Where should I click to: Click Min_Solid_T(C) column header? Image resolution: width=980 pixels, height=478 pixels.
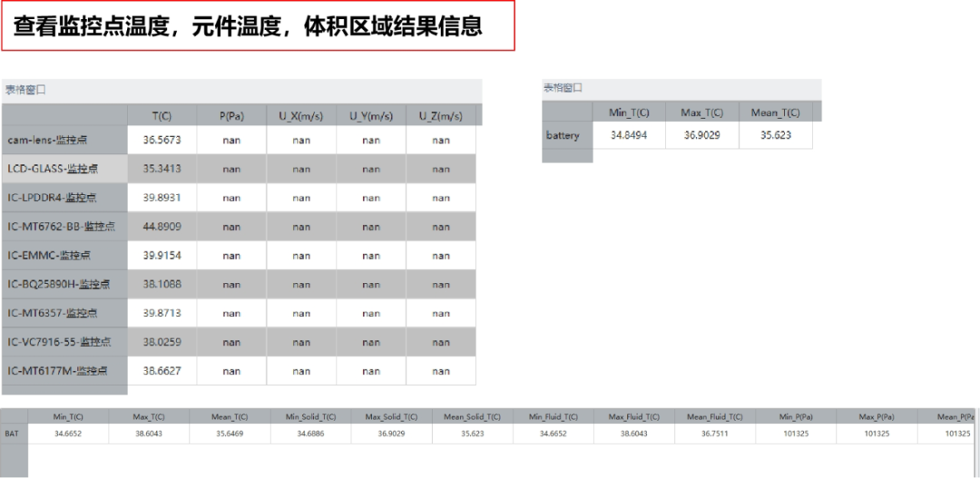tap(310, 416)
